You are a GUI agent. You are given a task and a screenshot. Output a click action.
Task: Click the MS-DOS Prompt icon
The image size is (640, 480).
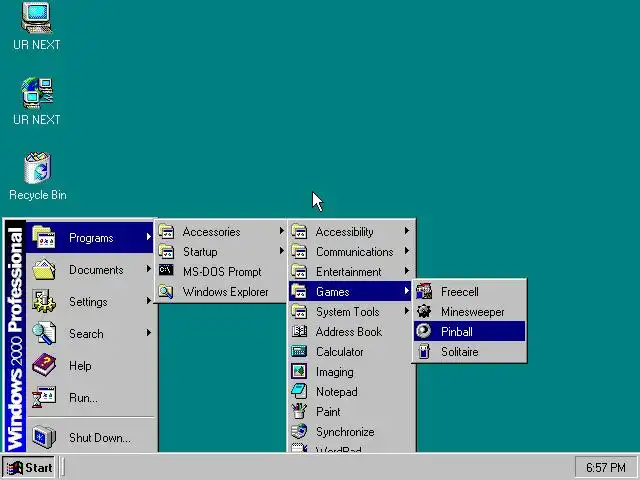coord(166,271)
